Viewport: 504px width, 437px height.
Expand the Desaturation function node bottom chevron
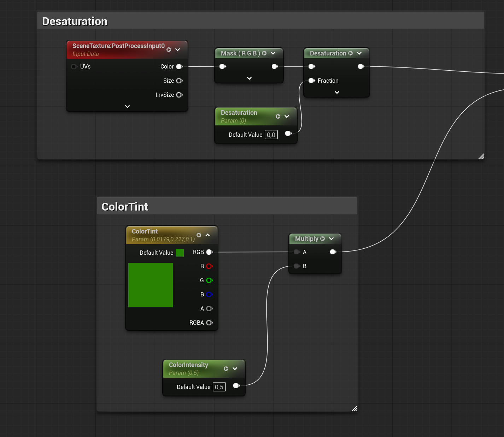point(337,93)
